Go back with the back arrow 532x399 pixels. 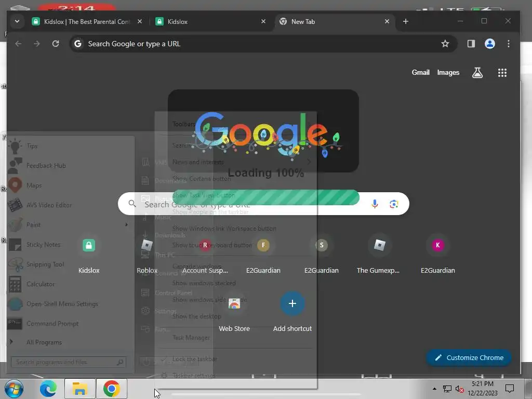tap(18, 44)
